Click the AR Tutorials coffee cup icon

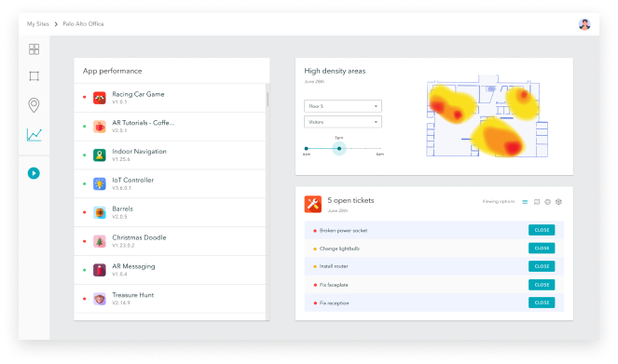click(100, 127)
